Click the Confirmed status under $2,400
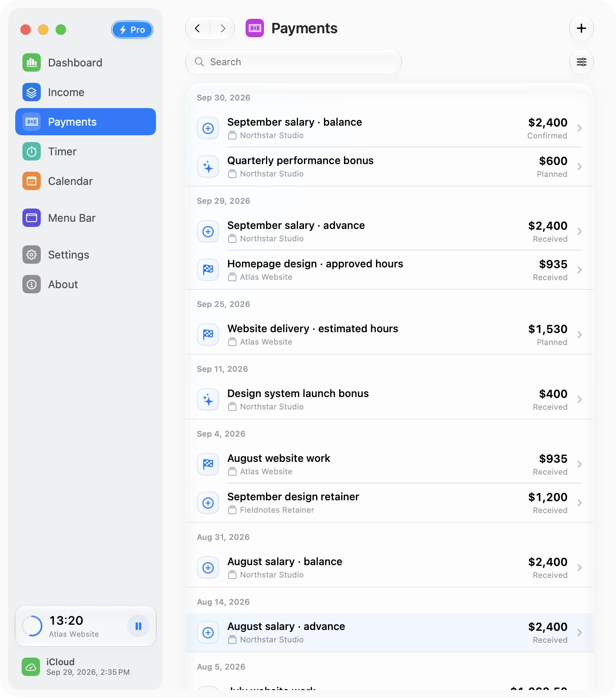Image resolution: width=616 pixels, height=698 pixels. pyautogui.click(x=547, y=136)
